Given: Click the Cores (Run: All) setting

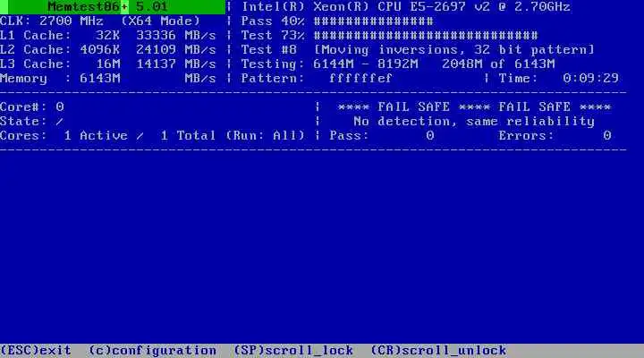Looking at the screenshot, I should tap(265, 136).
